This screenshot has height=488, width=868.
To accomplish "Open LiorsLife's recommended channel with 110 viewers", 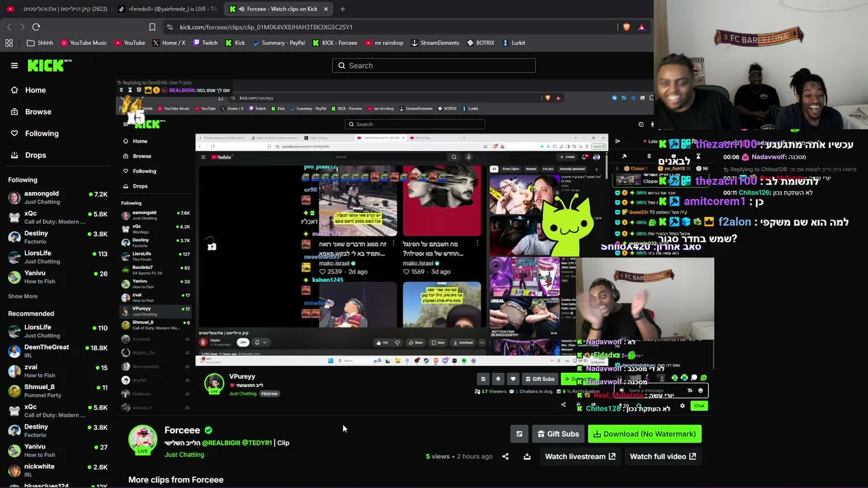I will (58, 331).
